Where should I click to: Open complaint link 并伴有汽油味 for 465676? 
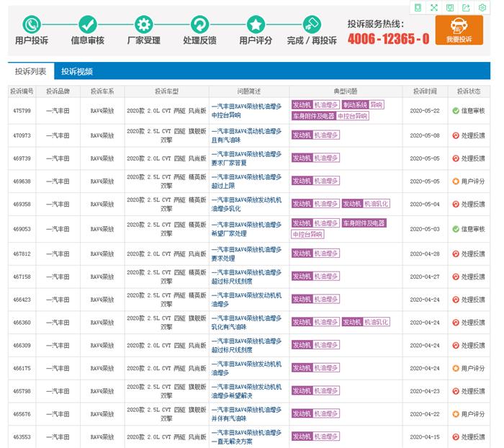tap(246, 414)
